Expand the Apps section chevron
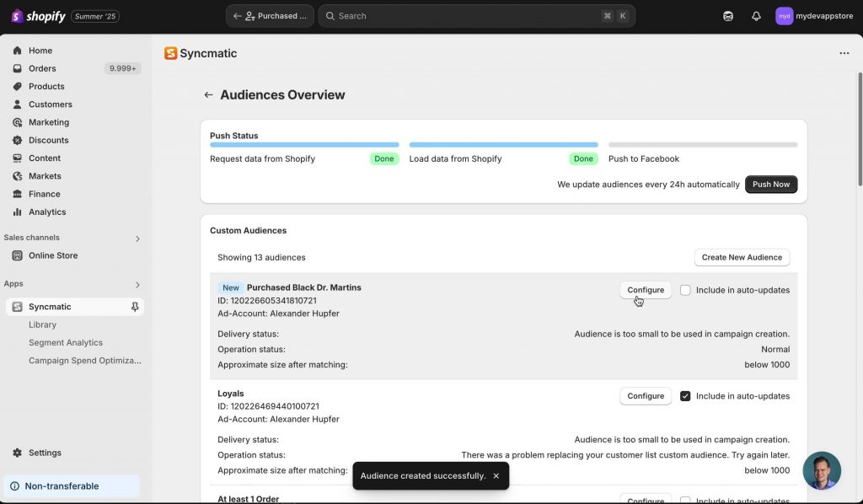 (x=137, y=285)
